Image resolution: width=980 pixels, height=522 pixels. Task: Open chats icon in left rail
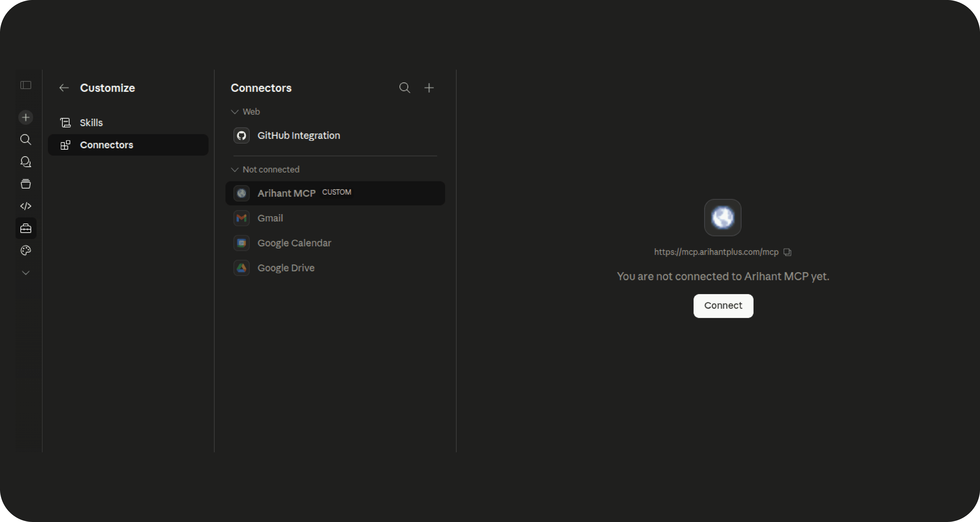coord(25,162)
